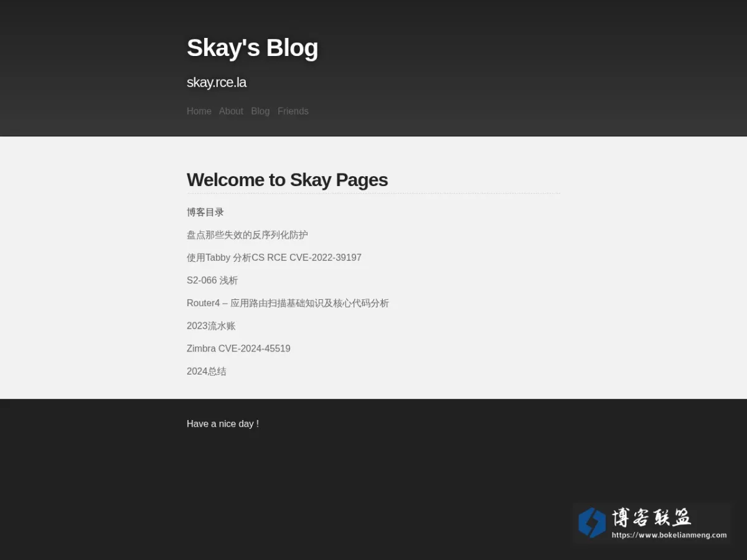Viewport: 747px width, 560px height.
Task: Go to the About page
Action: tap(231, 111)
